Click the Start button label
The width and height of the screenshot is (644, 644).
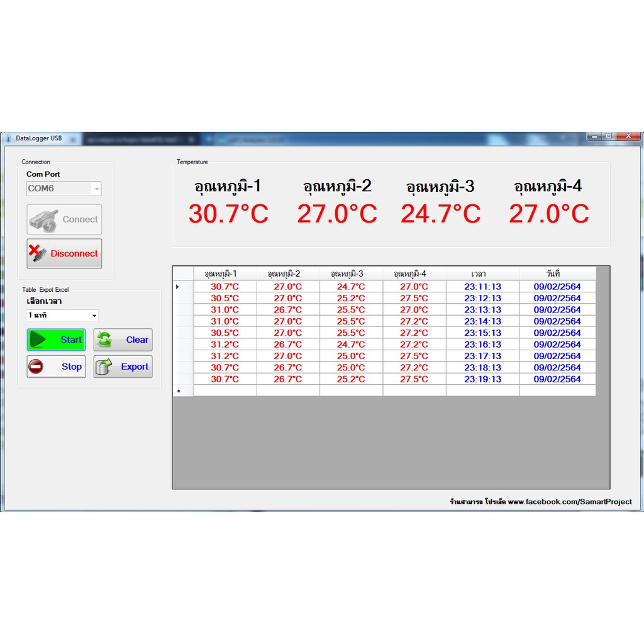click(71, 340)
